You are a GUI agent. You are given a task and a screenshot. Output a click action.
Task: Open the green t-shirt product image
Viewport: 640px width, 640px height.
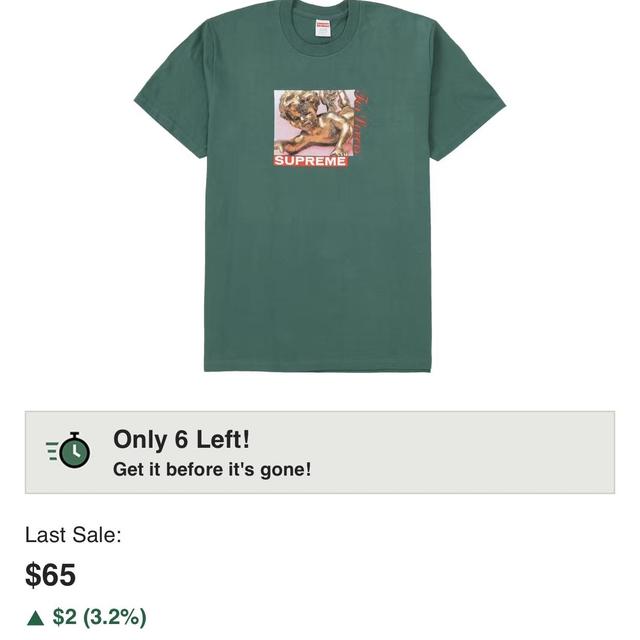(320, 186)
